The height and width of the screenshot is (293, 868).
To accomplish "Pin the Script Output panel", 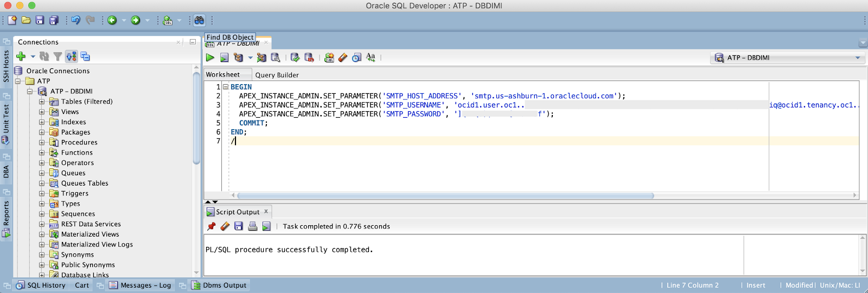I will coord(212,226).
